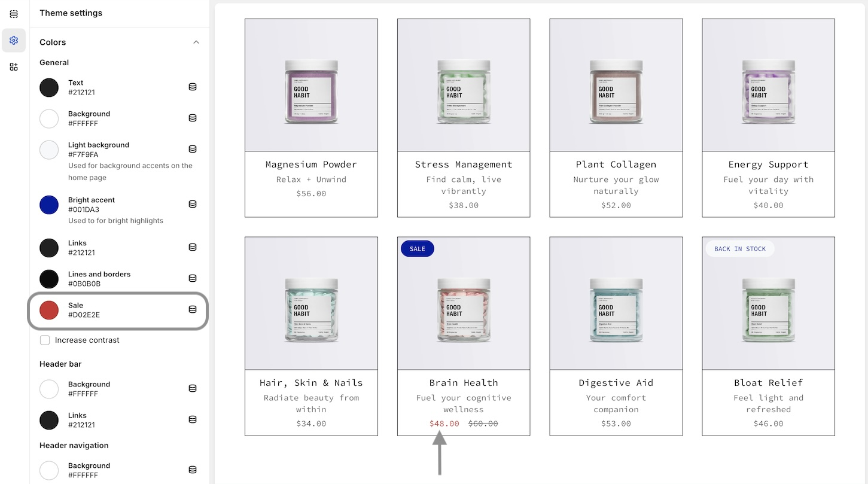
Task: Open the Energy Support product title
Action: (768, 165)
